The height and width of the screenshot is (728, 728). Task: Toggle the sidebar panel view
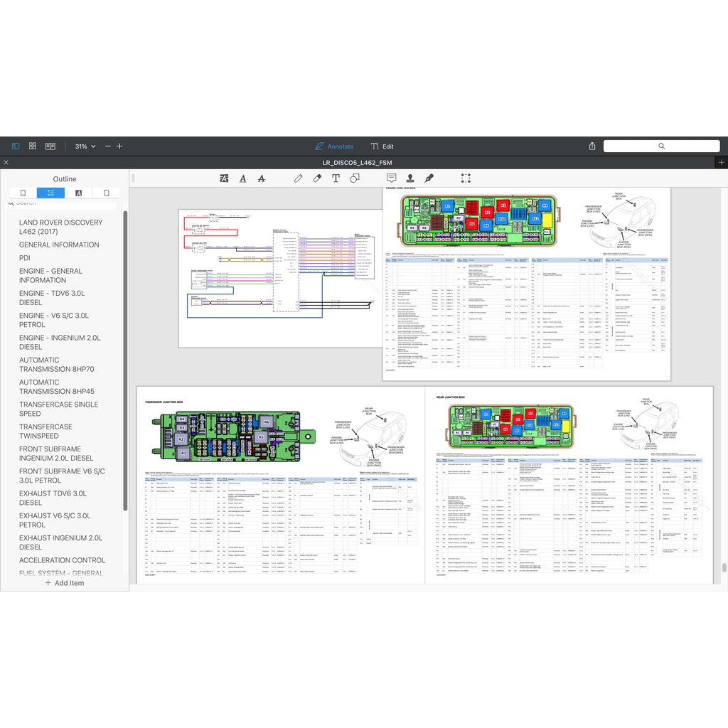point(16,146)
